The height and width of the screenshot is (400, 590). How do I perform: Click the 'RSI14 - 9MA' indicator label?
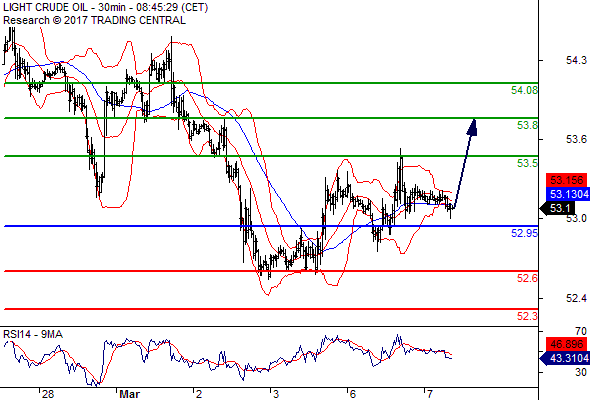(x=33, y=334)
